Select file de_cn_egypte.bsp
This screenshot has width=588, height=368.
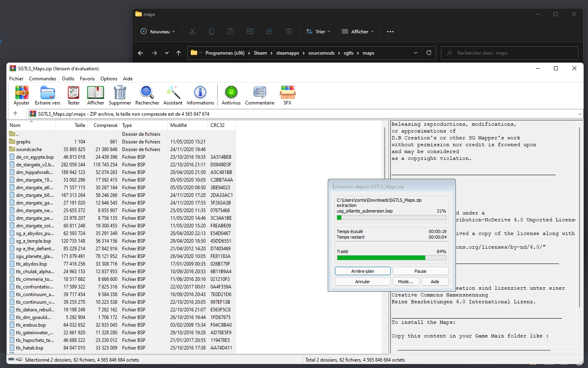(120, 157)
